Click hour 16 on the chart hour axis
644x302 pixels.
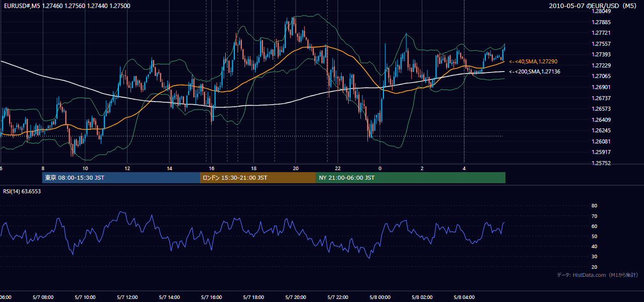pos(212,168)
